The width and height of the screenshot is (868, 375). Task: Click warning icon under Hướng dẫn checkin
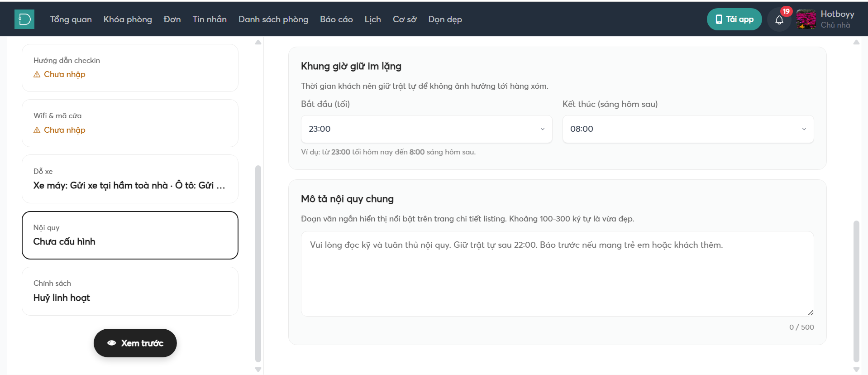click(x=37, y=74)
